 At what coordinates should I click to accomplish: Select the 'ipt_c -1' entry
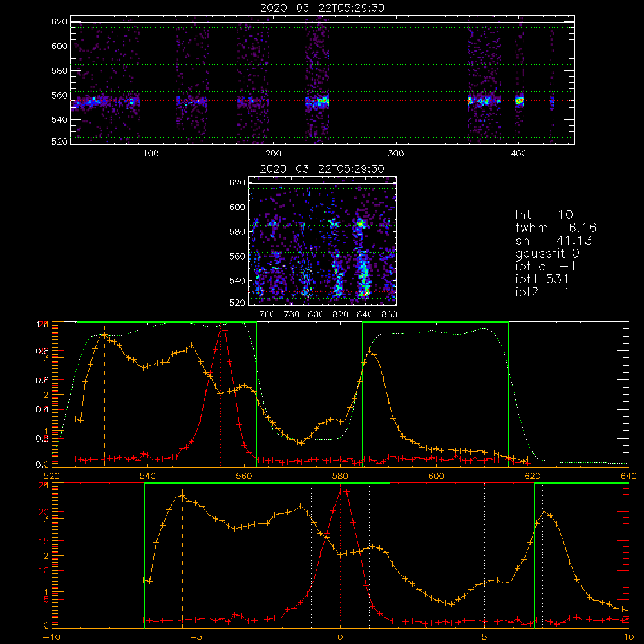545,267
